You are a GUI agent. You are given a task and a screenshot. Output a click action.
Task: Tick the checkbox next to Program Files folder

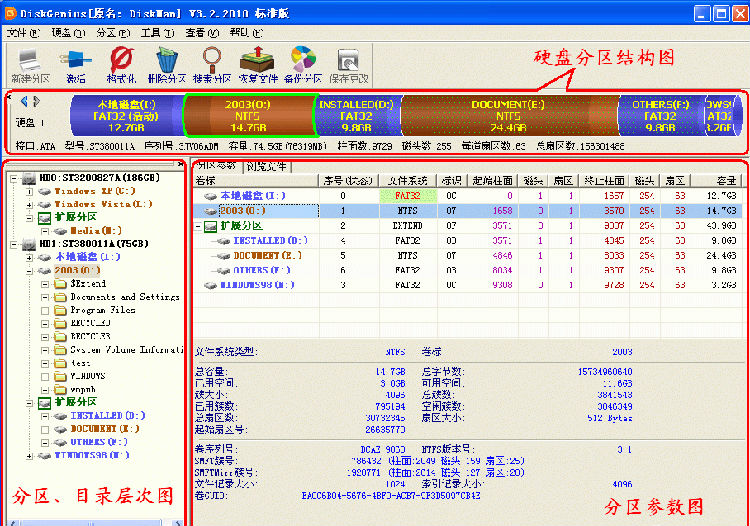tap(46, 311)
